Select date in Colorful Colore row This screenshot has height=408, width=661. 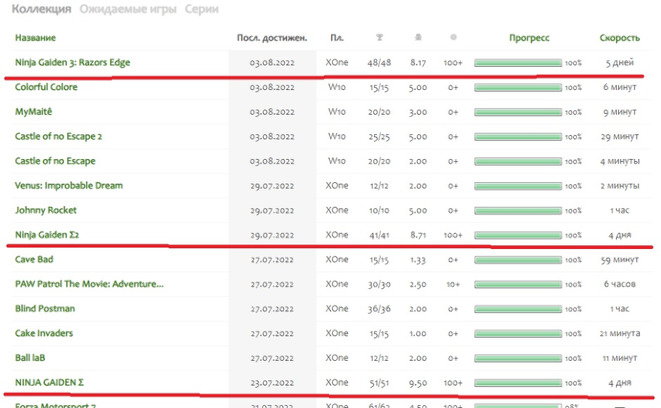tap(272, 87)
